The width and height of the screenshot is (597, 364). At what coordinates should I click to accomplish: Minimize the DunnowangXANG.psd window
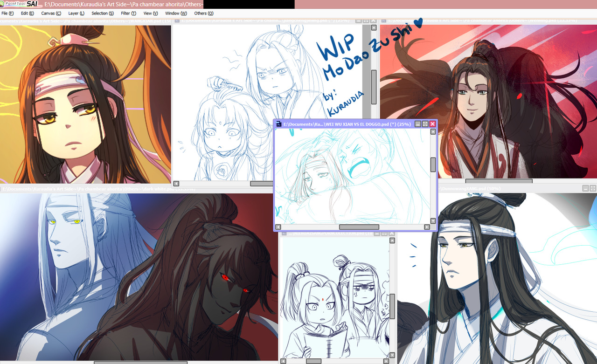585,188
